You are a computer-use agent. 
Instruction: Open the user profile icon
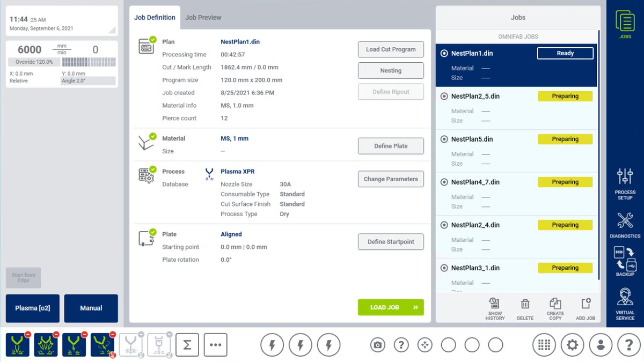pyautogui.click(x=601, y=345)
